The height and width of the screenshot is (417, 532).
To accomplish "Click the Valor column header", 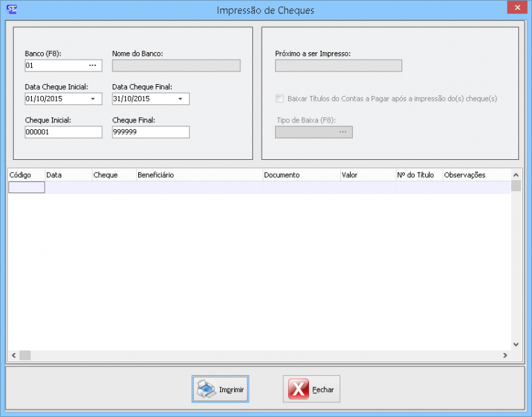I will [367, 175].
